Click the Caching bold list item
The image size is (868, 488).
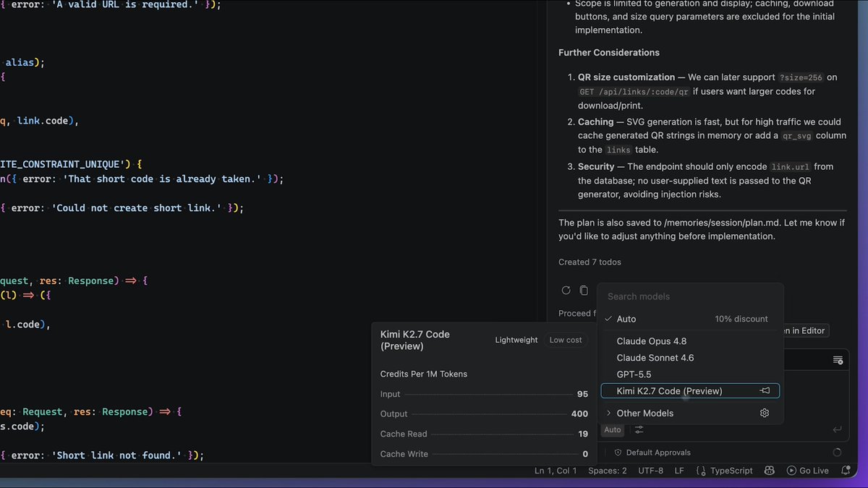(597, 122)
